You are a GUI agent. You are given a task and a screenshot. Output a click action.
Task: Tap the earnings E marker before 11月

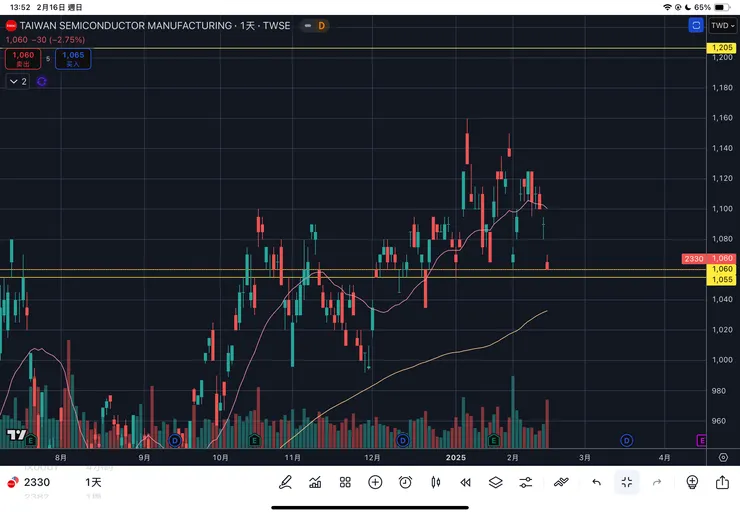254,441
